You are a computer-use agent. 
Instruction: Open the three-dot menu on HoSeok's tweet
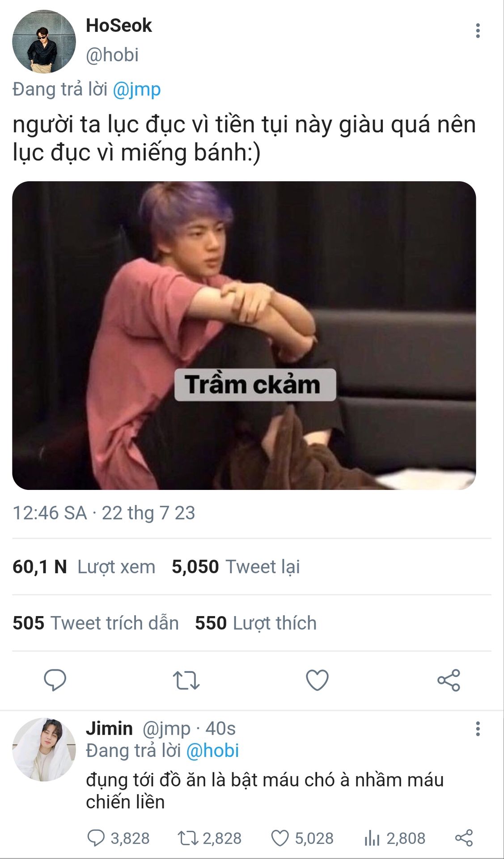(478, 30)
